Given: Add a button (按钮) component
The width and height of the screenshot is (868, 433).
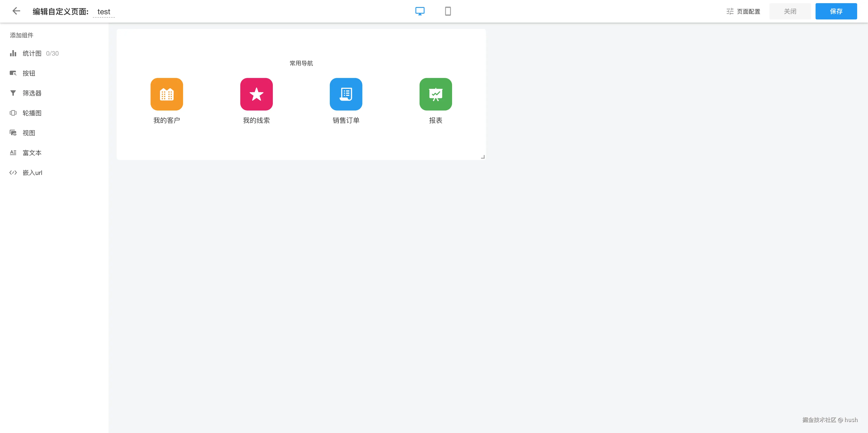Looking at the screenshot, I should (29, 73).
